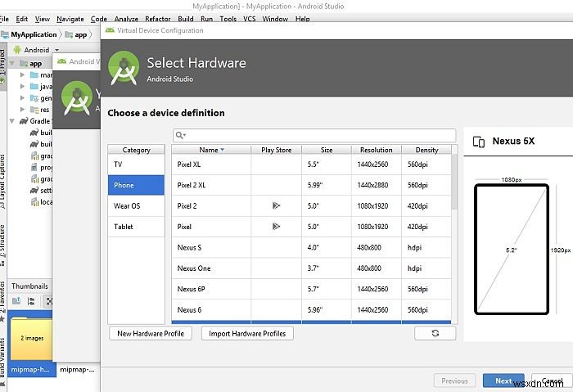Screen dimensions: 573x392
Task: Open the Help menu
Action: (302, 19)
